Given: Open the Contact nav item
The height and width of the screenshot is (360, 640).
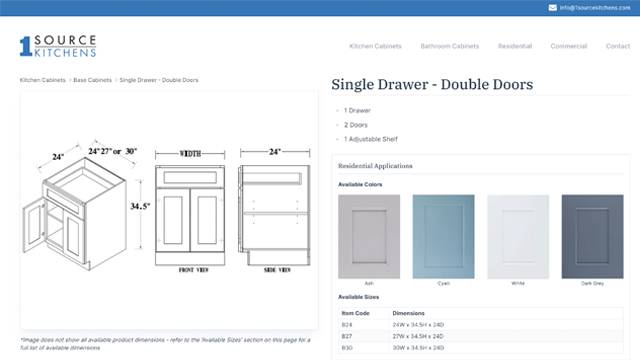Looking at the screenshot, I should 618,46.
